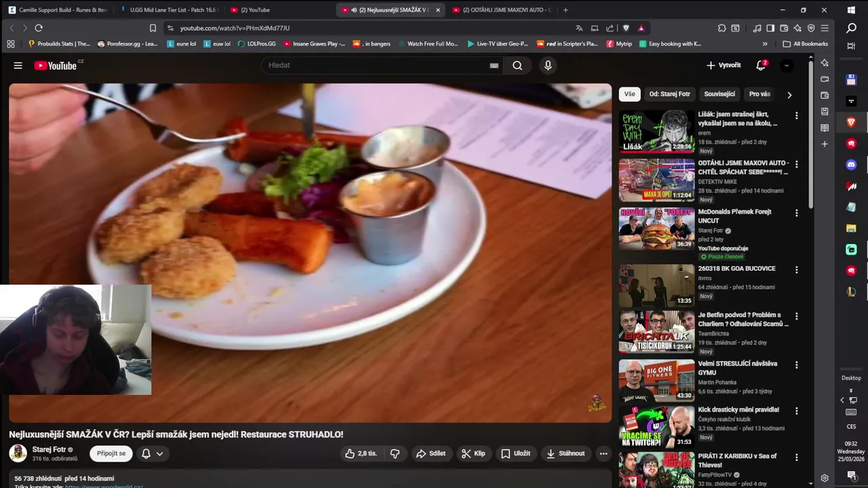Image resolution: width=868 pixels, height=488 pixels.
Task: Open the browser Extensions puzzle icon
Action: tap(722, 28)
